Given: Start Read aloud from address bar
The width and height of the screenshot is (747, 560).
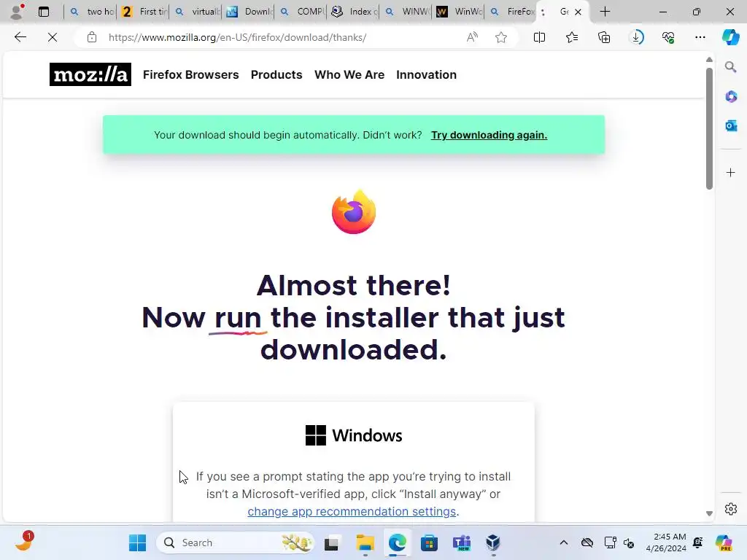Looking at the screenshot, I should coord(472,37).
